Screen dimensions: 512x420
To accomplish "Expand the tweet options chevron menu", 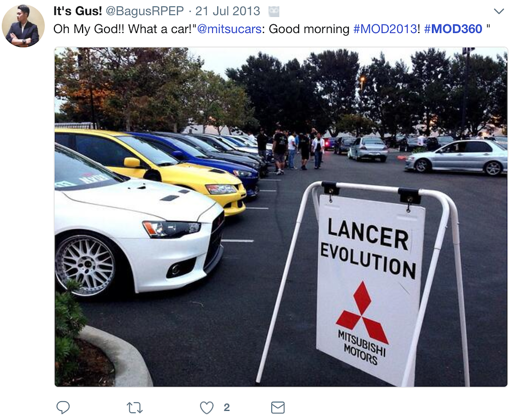I will click(x=499, y=11).
